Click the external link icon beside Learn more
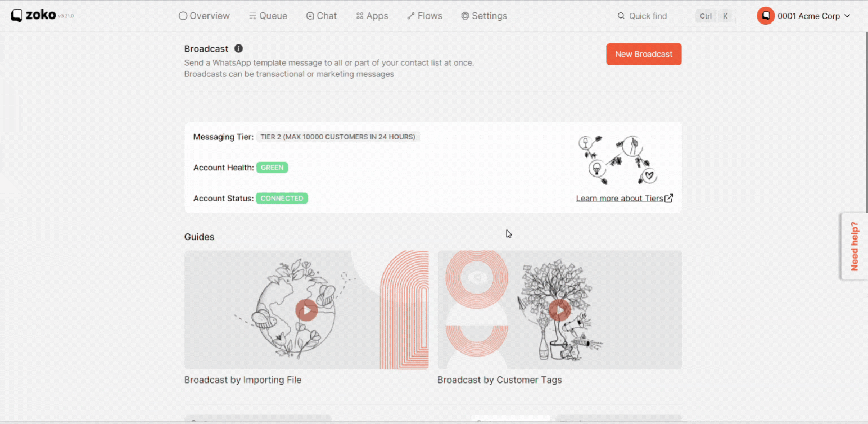The image size is (868, 424). pos(669,199)
